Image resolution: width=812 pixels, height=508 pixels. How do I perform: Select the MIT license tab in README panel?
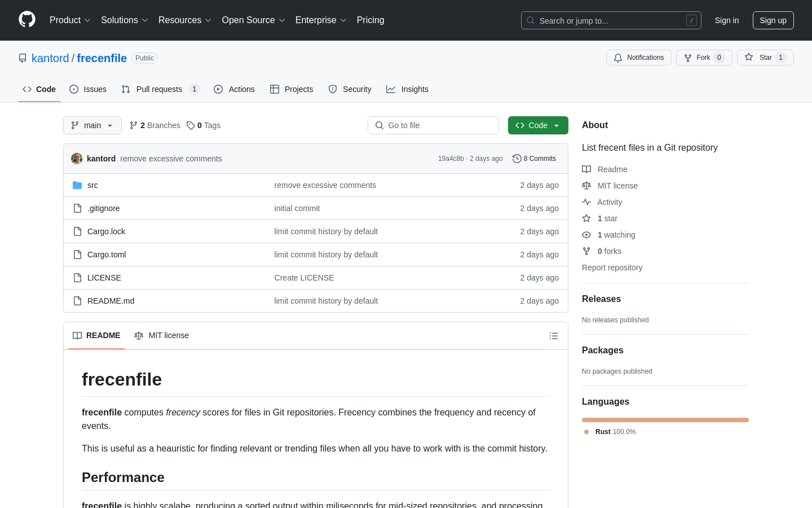point(162,335)
